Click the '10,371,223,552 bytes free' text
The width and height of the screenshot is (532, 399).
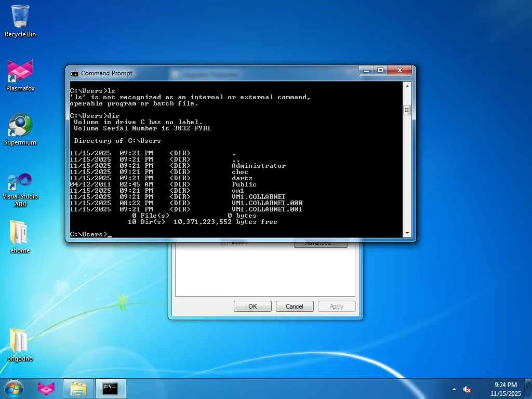tap(225, 222)
